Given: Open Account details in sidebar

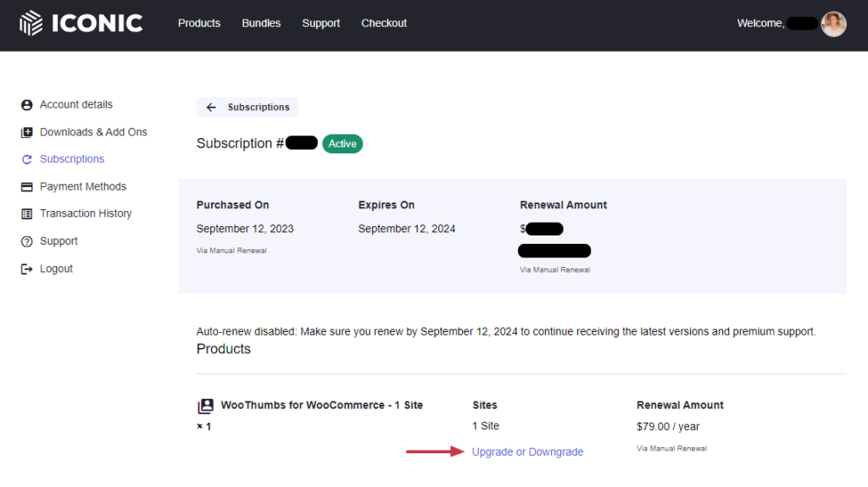Looking at the screenshot, I should [x=75, y=105].
